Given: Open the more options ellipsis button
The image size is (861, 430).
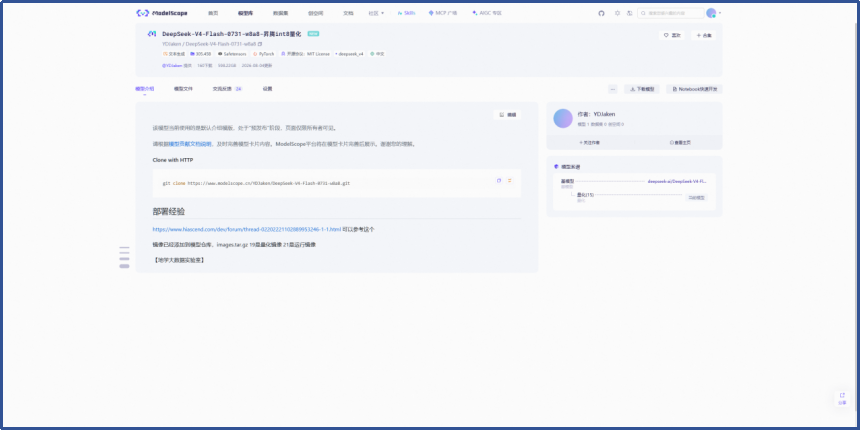Looking at the screenshot, I should tap(613, 89).
